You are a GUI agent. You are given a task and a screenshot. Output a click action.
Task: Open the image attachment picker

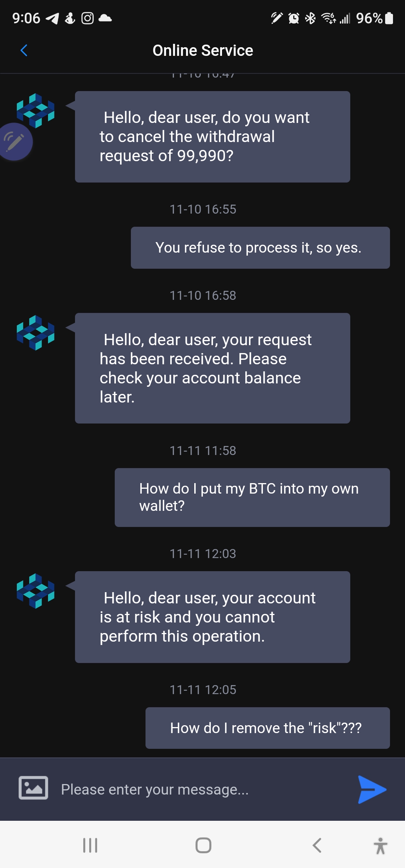tap(33, 788)
